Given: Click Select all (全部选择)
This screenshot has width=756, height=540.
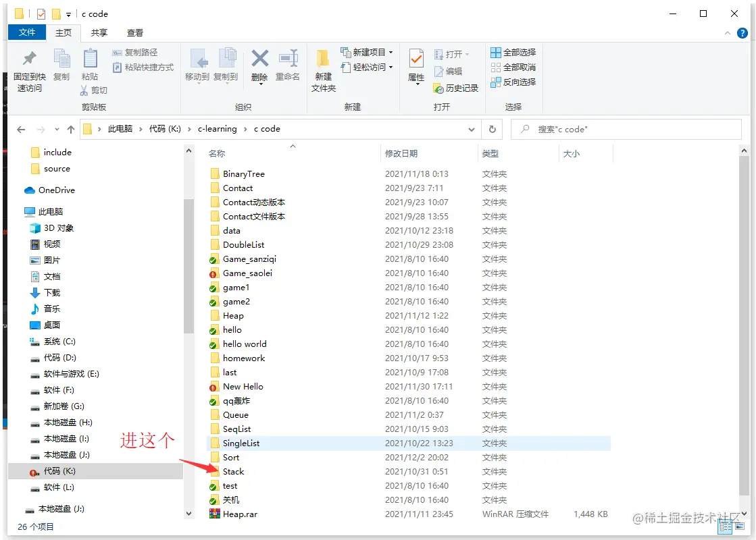Looking at the screenshot, I should (x=513, y=52).
